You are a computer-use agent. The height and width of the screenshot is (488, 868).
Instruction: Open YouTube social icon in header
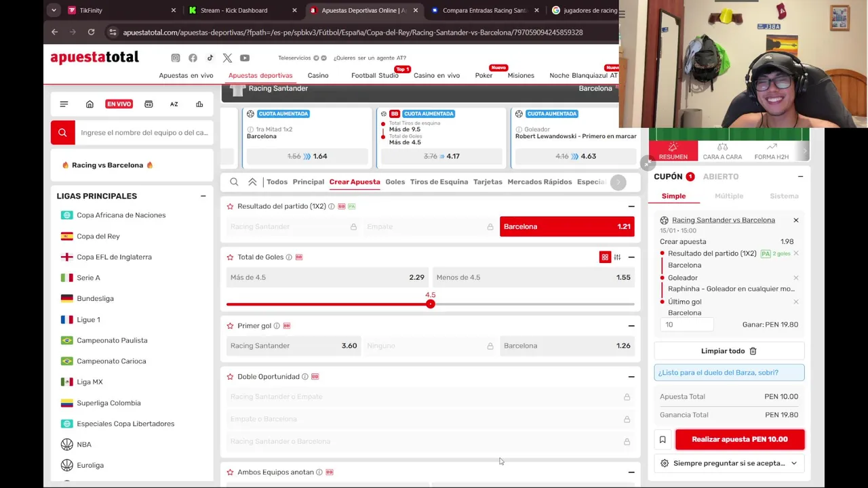coord(245,58)
